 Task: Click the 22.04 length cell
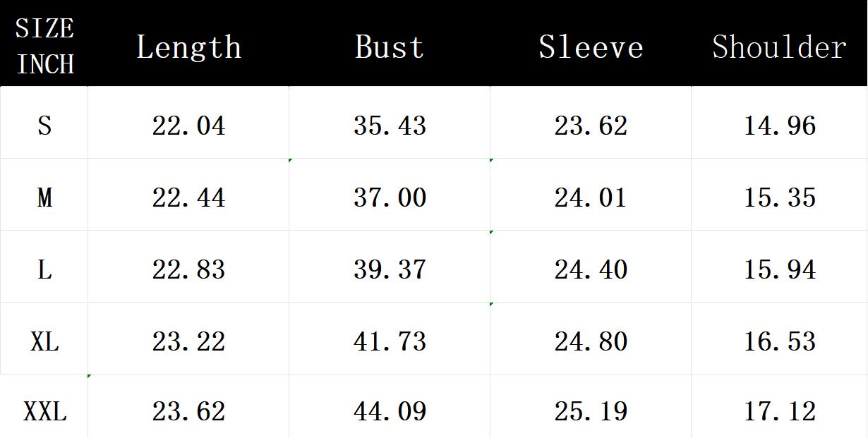(x=188, y=126)
